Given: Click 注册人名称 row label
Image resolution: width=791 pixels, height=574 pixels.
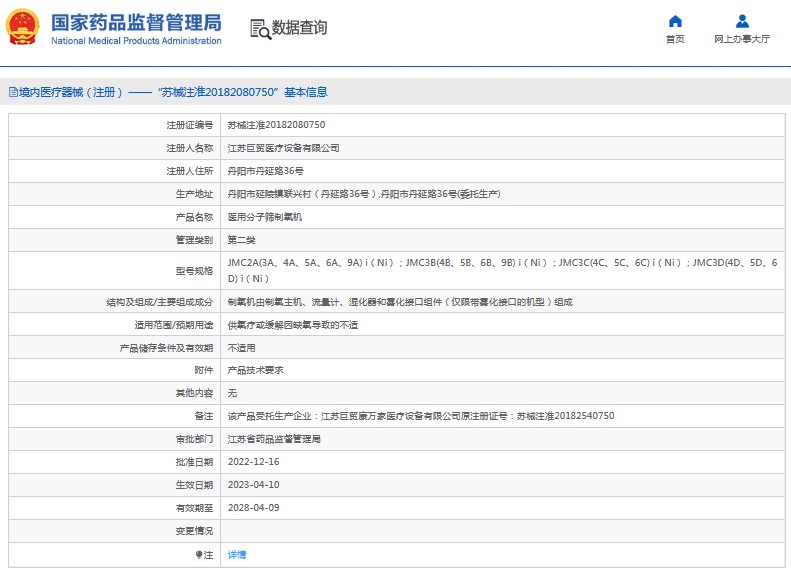Looking at the screenshot, I should [x=190, y=148].
